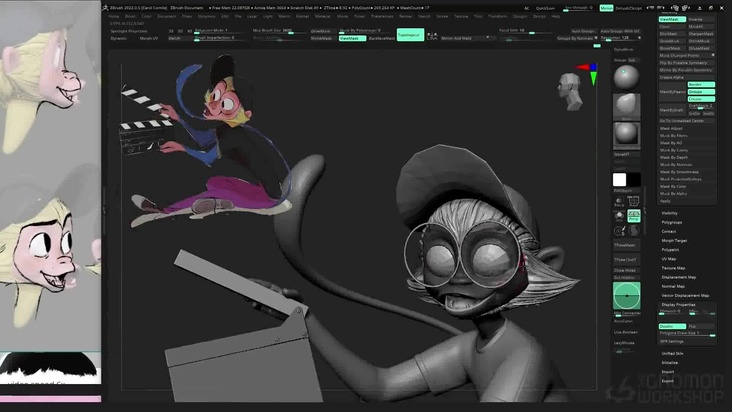
Task: Adjust the Polygons Draw Size slider
Action: [x=687, y=333]
